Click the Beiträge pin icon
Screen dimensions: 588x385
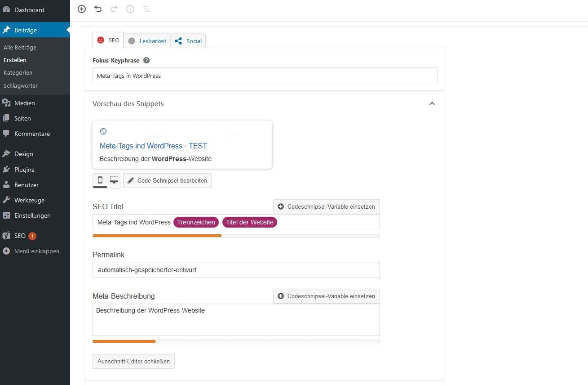[x=6, y=30]
